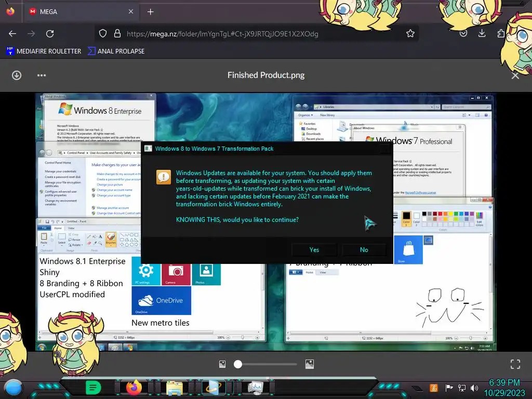Zoom in with the large picture icon
The width and height of the screenshot is (532, 399).
click(x=310, y=364)
